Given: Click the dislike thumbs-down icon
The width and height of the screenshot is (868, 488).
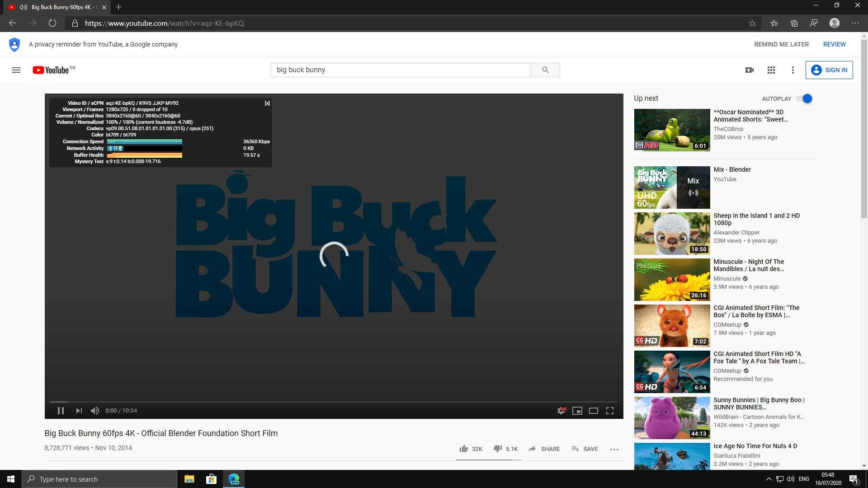Looking at the screenshot, I should pyautogui.click(x=496, y=449).
